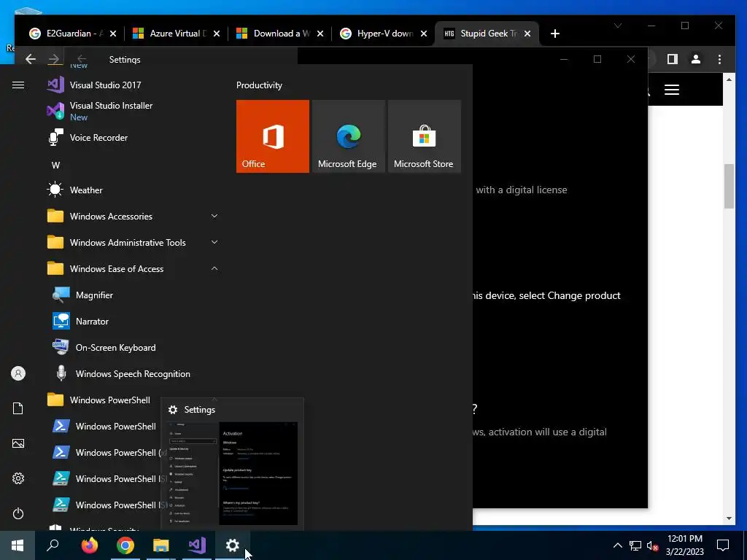The image size is (747, 560).
Task: Click the browser page scrollbar thumb
Action: (729, 186)
